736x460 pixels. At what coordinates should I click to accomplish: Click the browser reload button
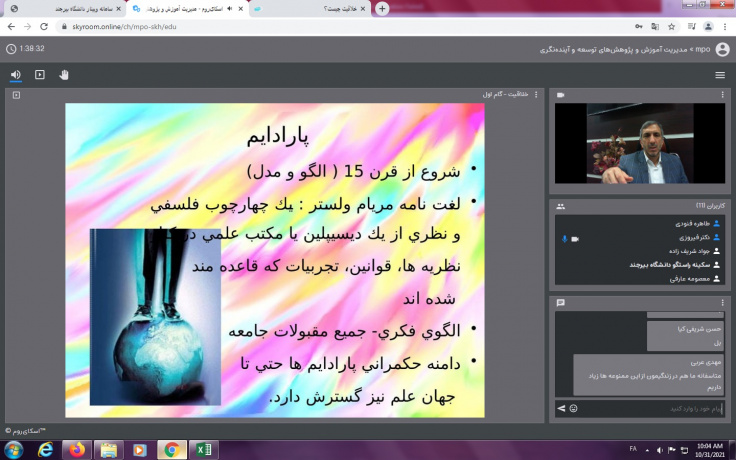[x=50, y=25]
